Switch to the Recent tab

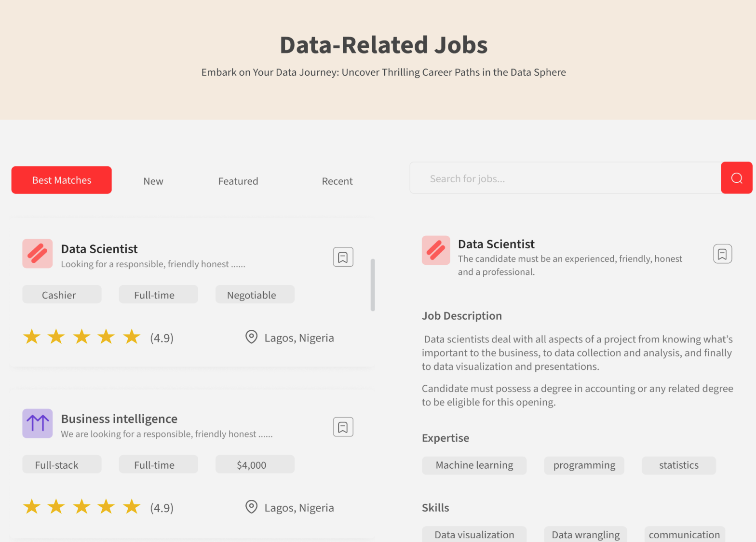click(x=337, y=181)
